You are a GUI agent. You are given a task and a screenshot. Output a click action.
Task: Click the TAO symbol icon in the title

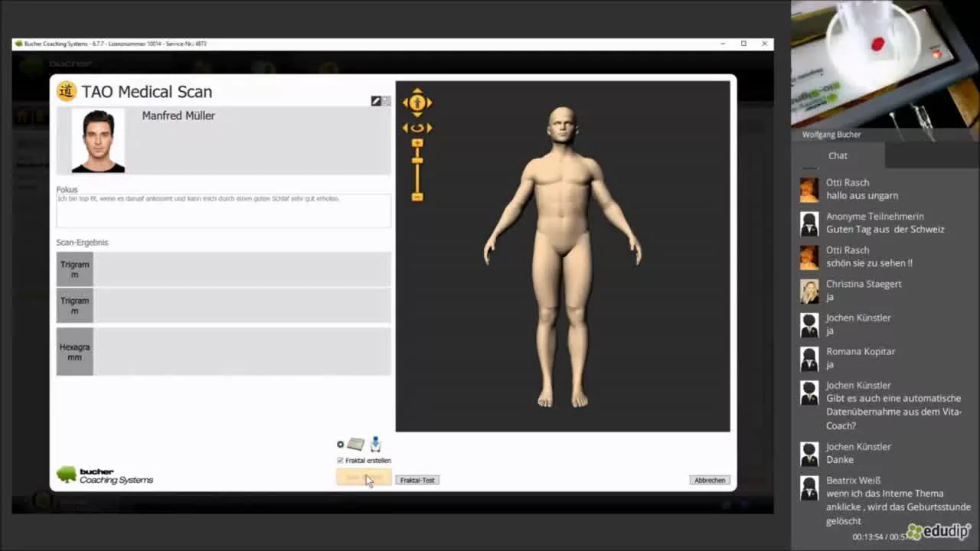67,91
